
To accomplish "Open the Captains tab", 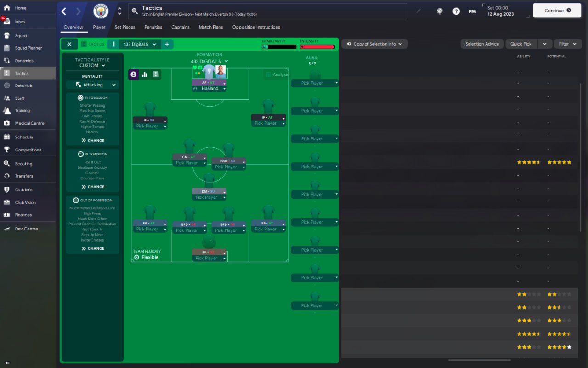I will [181, 27].
